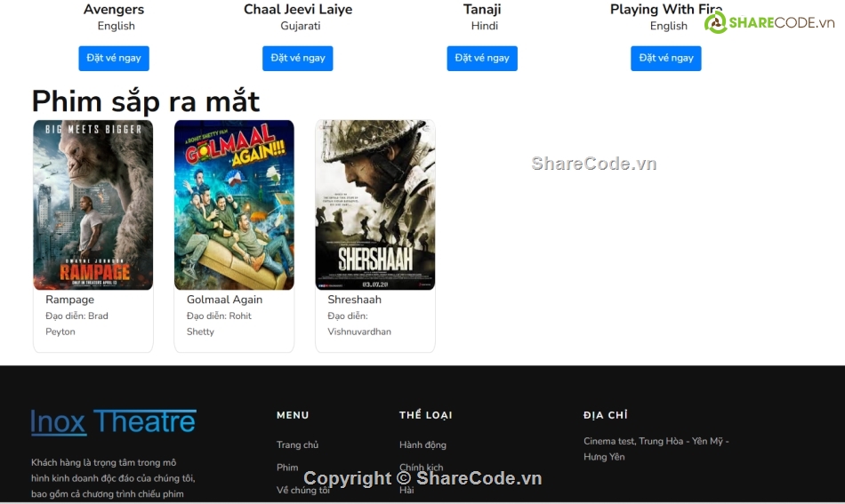Click director text "Vishnuvardhan"
This screenshot has height=504, width=845.
point(359,332)
